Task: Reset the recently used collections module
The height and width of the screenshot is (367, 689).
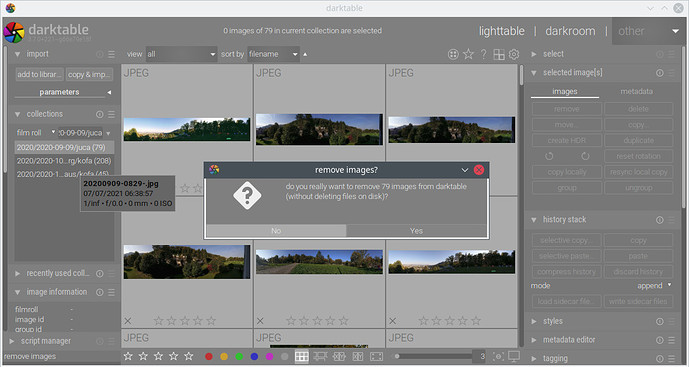Action: [x=100, y=273]
